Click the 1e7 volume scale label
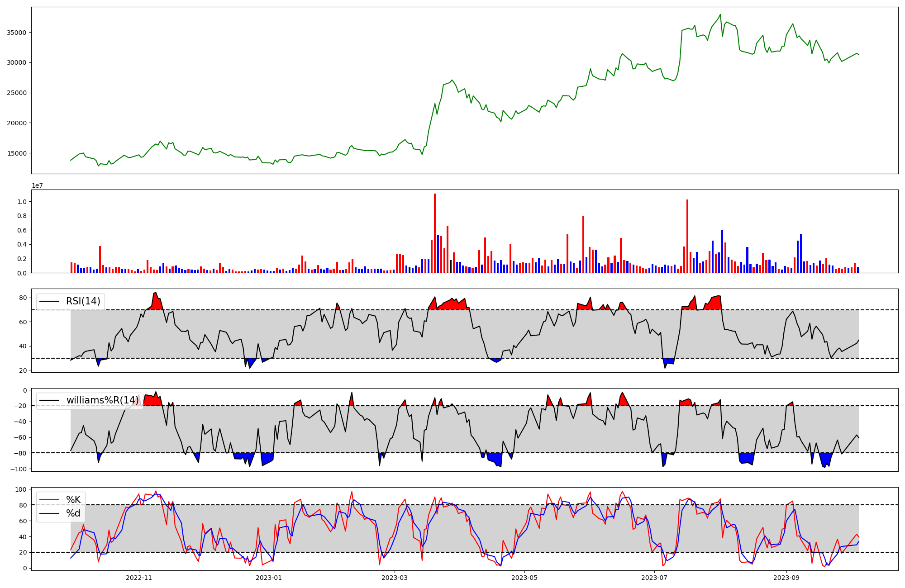This screenshot has height=588, width=905. coord(37,185)
